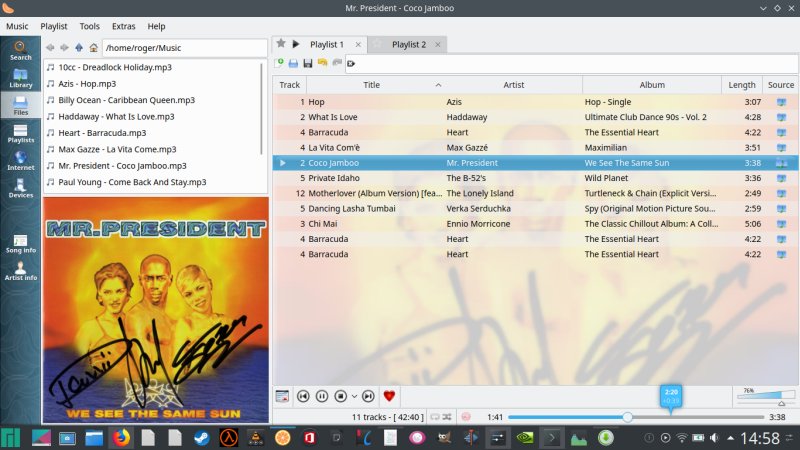The width and height of the screenshot is (800, 450).
Task: Show the Artist info panel
Action: click(x=20, y=270)
